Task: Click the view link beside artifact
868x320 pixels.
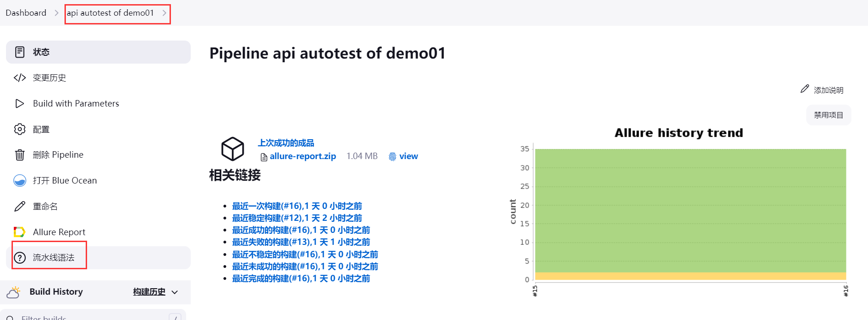Action: click(x=409, y=156)
